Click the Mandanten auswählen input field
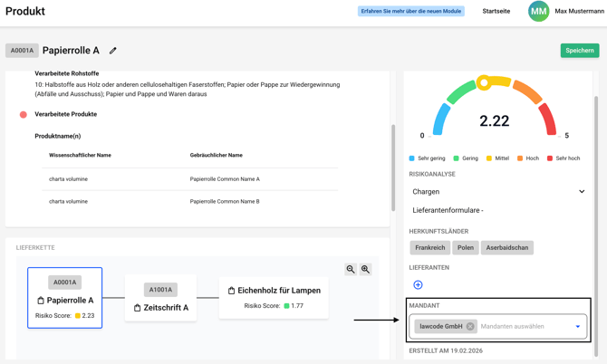The image size is (607, 364). (524, 327)
